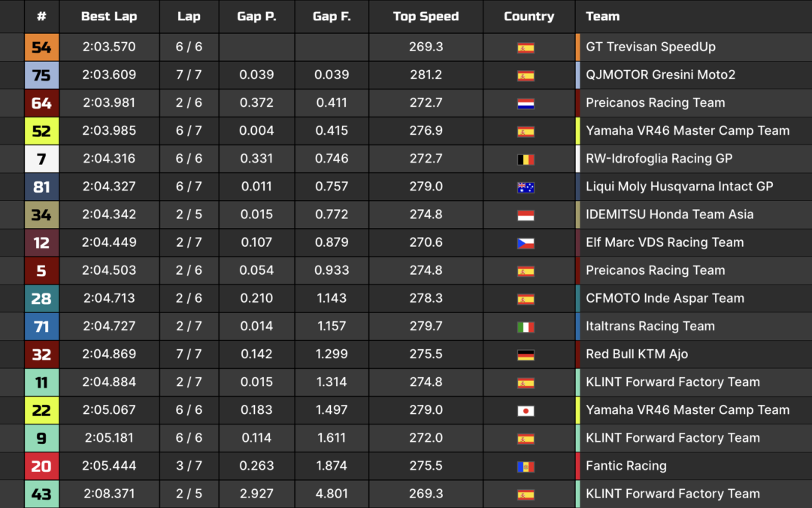Viewport: 812px width, 508px height.
Task: Click the Country column header
Action: (x=529, y=16)
